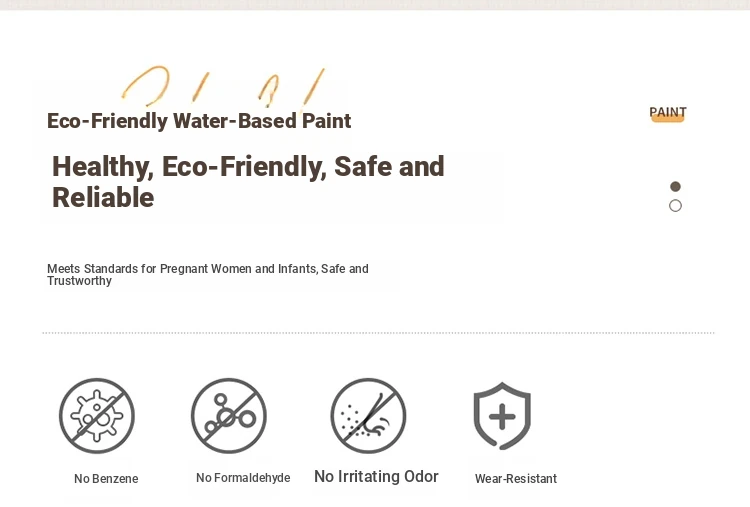Click the No Benzene crossed-out germ icon
The image size is (750, 507).
click(97, 416)
